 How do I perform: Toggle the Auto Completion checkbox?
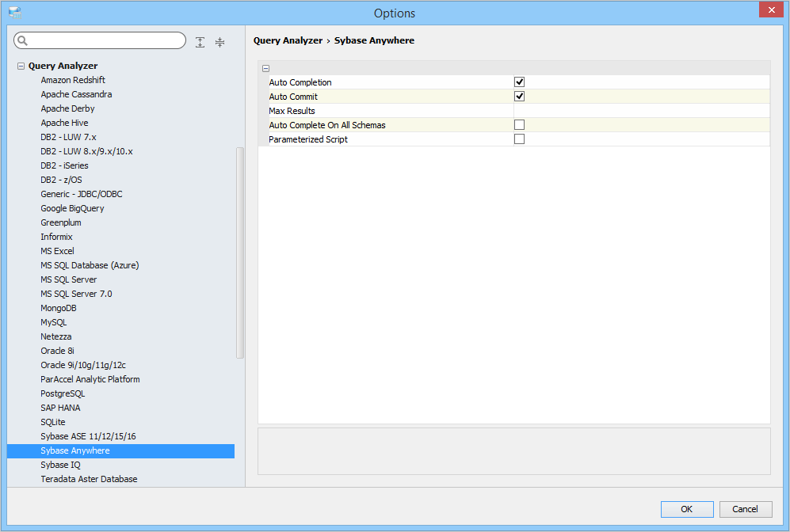tap(519, 82)
